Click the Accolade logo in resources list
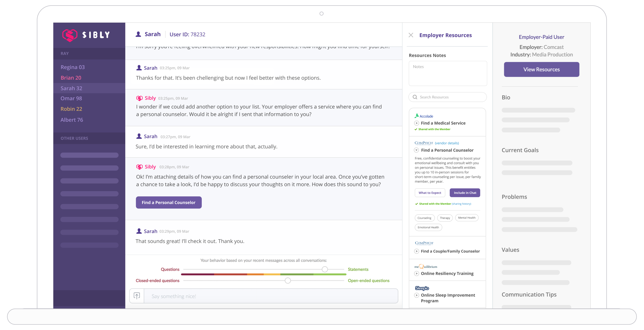 point(424,116)
